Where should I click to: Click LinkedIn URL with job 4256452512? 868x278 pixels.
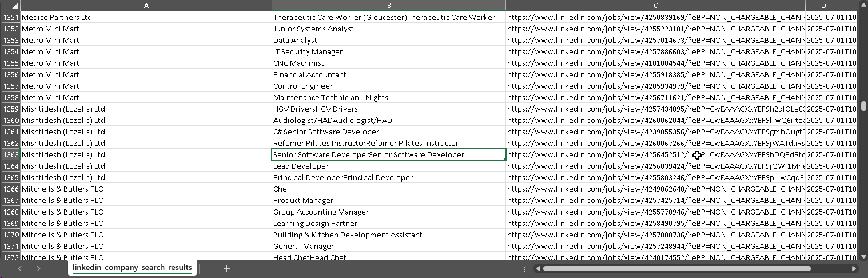point(655,154)
